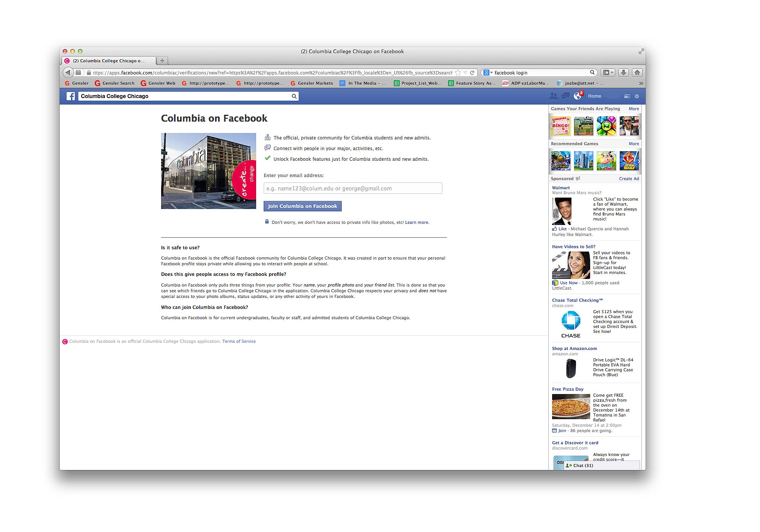Open the Rise of Mythos game icon
Viewport: 760px width, 532px height.
(x=561, y=161)
